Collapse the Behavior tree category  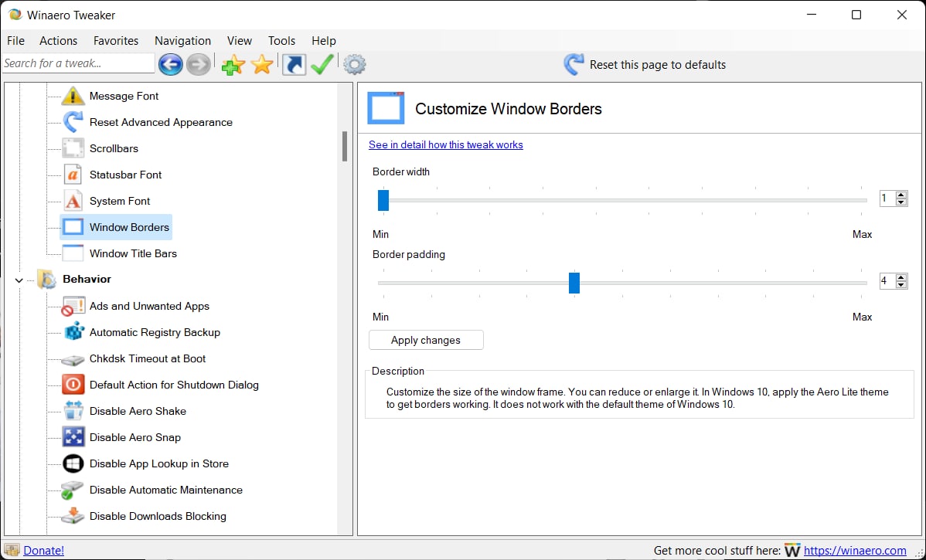(19, 280)
